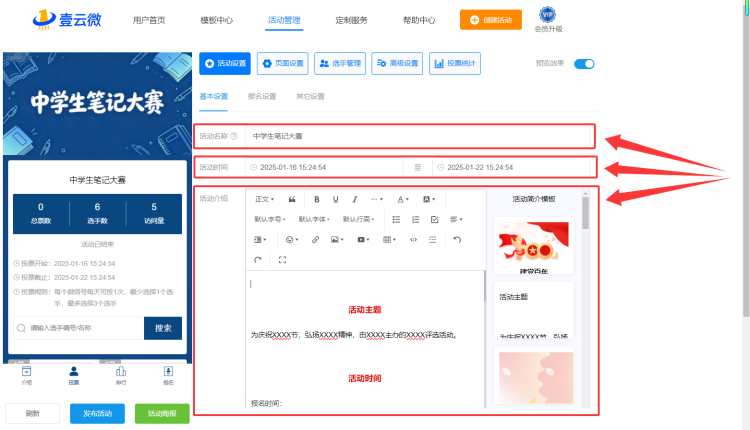Open the indent options dropdown

click(260, 240)
